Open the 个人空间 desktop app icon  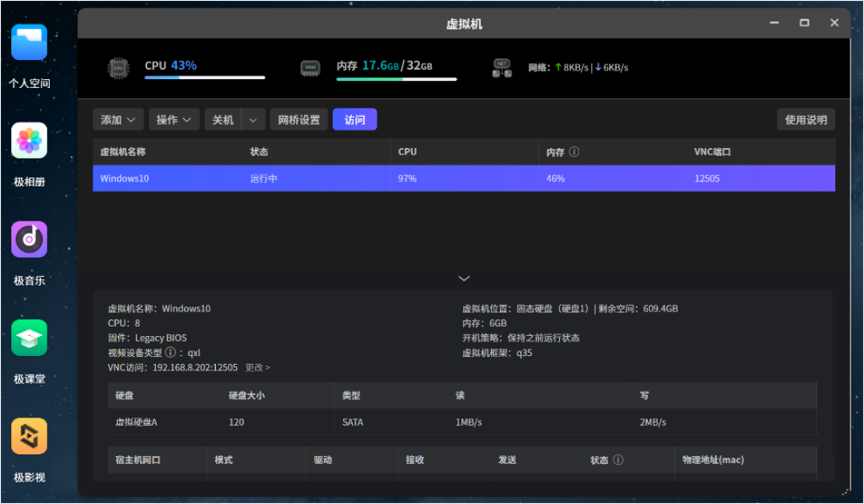(30, 42)
